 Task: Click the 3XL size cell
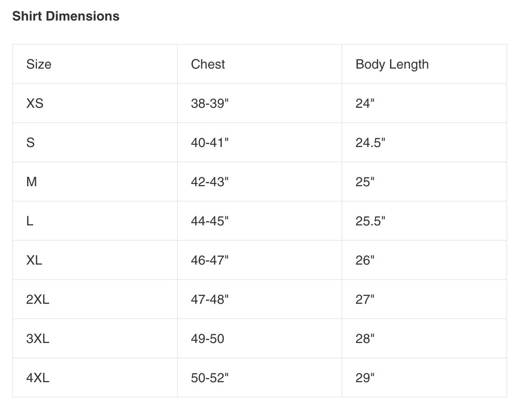(x=37, y=339)
